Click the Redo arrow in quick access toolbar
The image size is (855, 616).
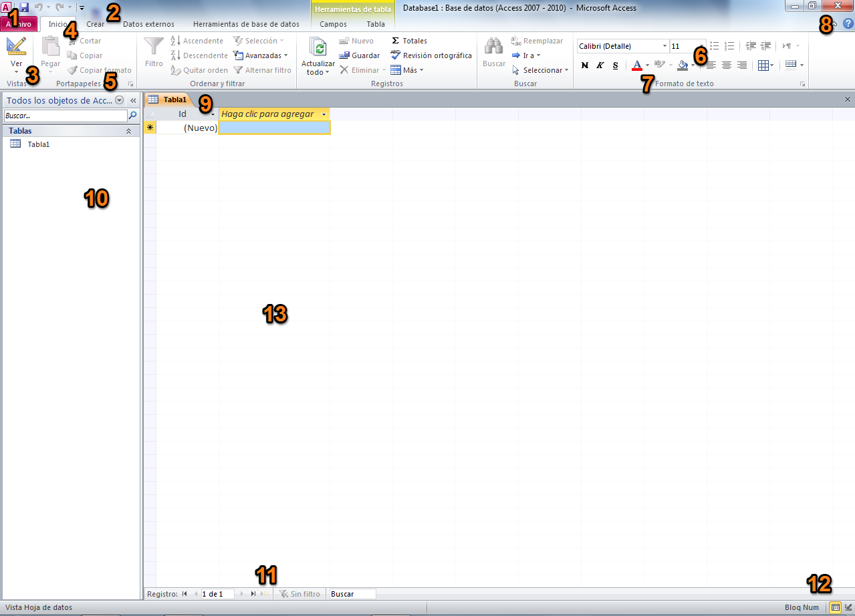tap(59, 7)
